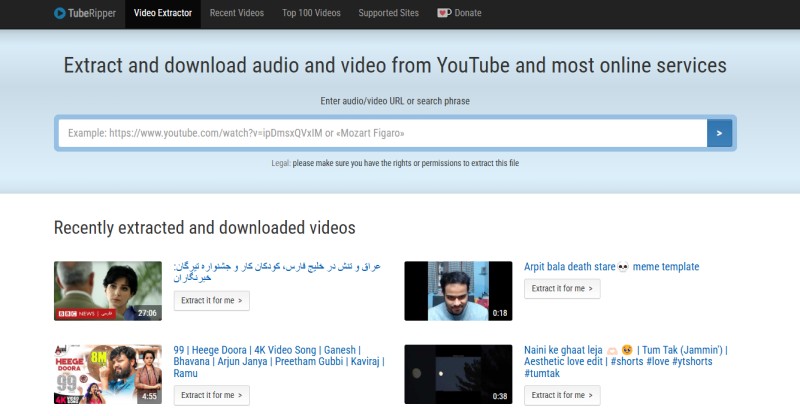800x416 pixels.
Task: Open the Heege Doora video thumbnail
Action: coord(108,374)
